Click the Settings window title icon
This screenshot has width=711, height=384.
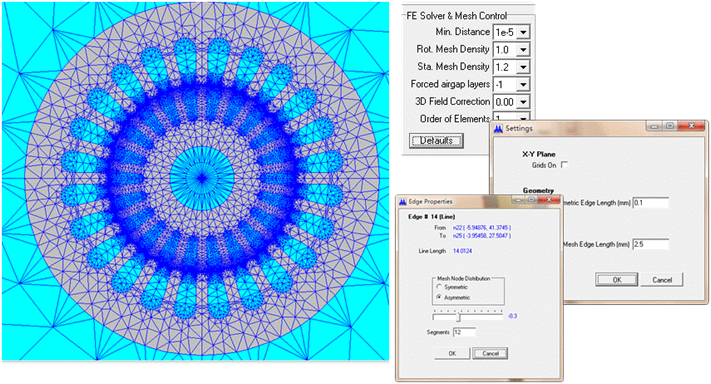point(498,129)
